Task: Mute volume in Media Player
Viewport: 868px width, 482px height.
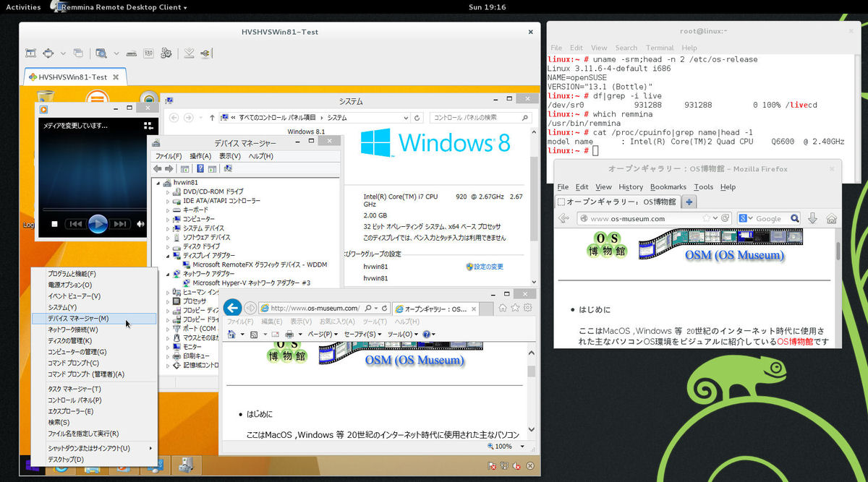Action: [140, 224]
